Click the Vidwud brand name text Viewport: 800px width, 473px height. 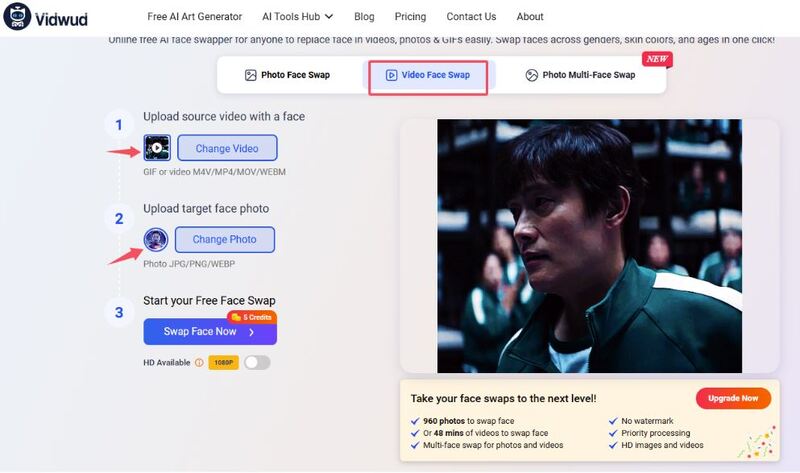point(61,19)
